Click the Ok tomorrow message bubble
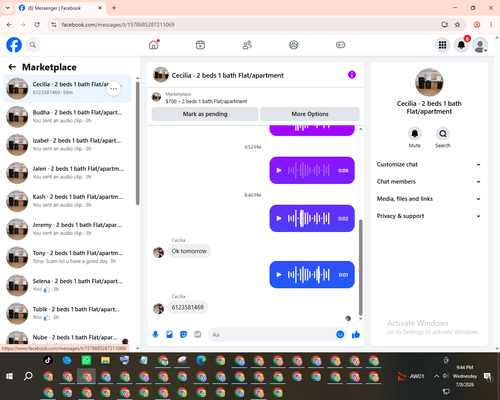The height and width of the screenshot is (400, 500). tap(189, 251)
